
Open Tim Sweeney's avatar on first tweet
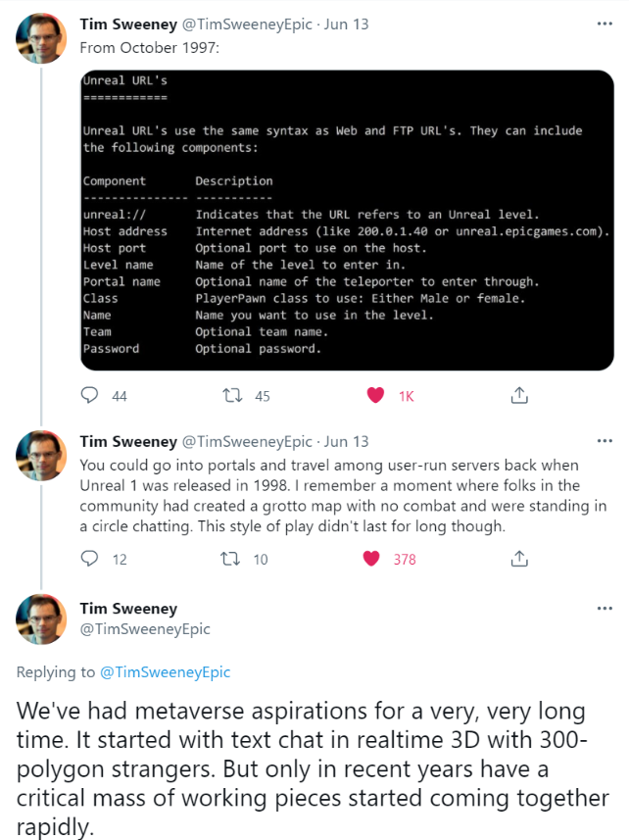tap(42, 38)
